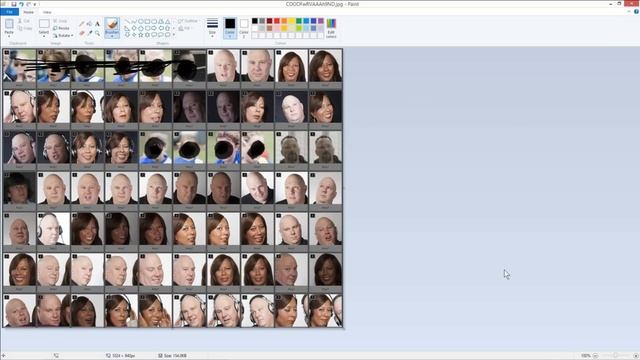Pick the red swatch in palette
Image resolution: width=640 pixels, height=360 pixels.
pos(277,21)
